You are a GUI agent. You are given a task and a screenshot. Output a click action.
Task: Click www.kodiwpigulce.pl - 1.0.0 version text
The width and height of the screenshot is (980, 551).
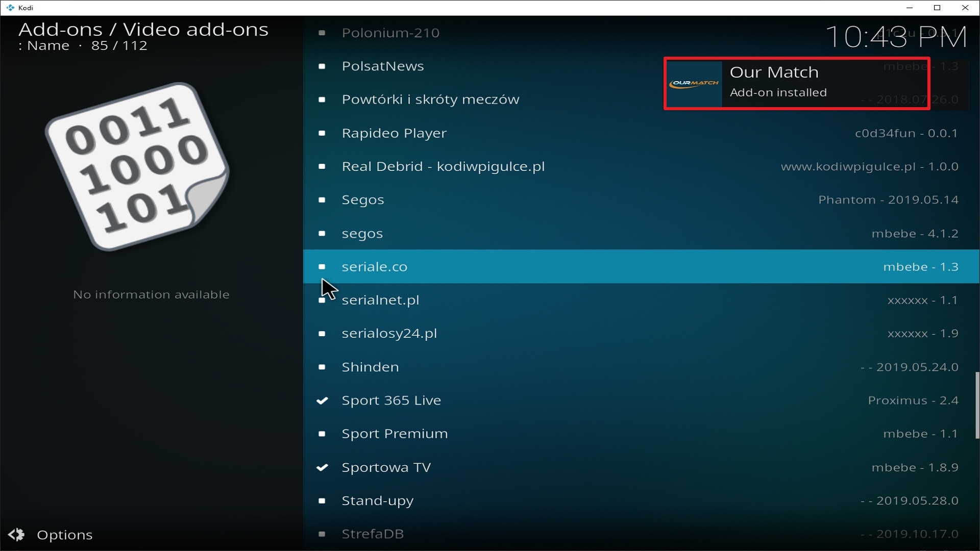[x=869, y=166]
